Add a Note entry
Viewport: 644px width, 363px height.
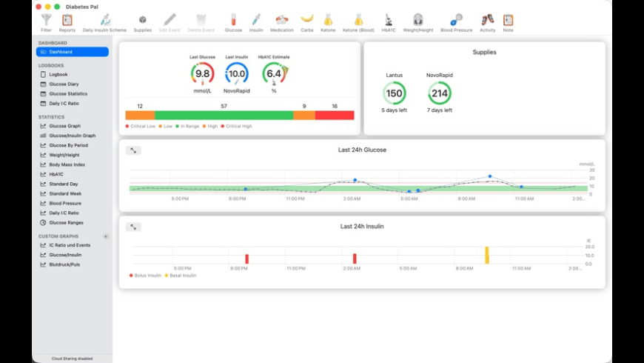click(508, 23)
